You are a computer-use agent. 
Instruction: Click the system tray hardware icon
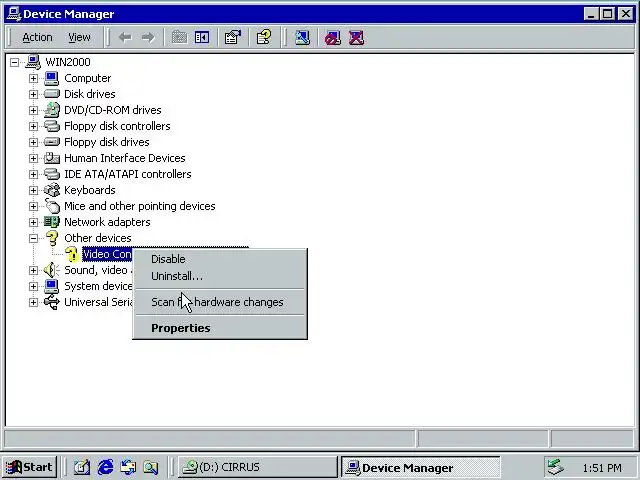(x=556, y=467)
